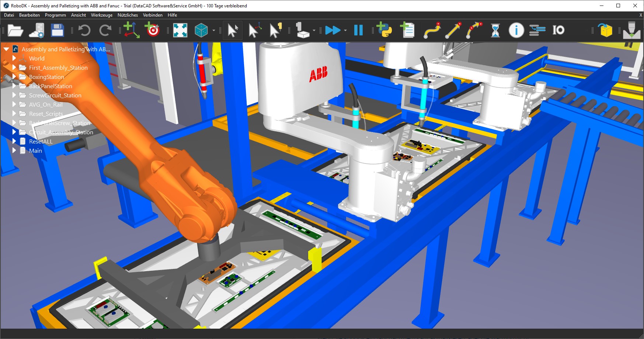Pause the running simulation
644x339 pixels.
click(358, 30)
